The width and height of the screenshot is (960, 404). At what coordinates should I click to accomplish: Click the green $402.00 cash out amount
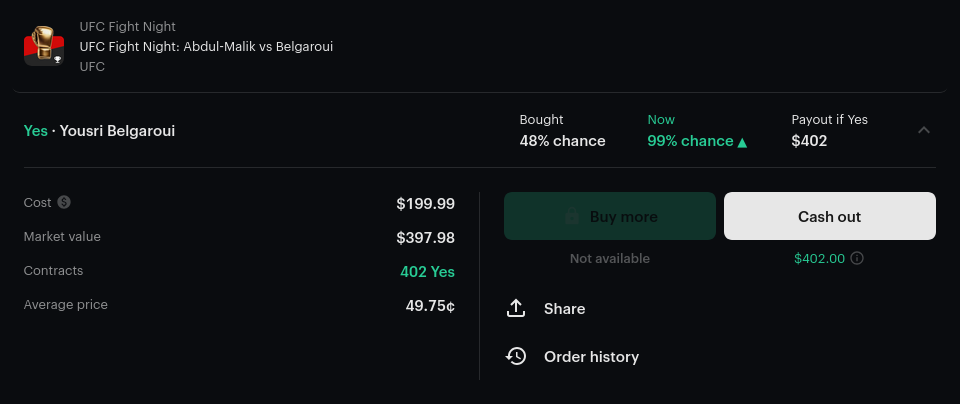(819, 258)
